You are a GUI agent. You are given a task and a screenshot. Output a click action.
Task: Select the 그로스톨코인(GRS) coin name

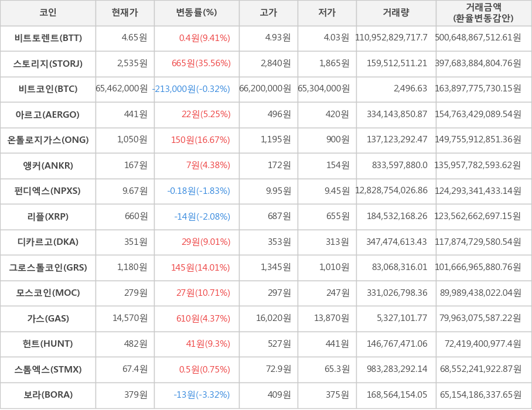48,268
